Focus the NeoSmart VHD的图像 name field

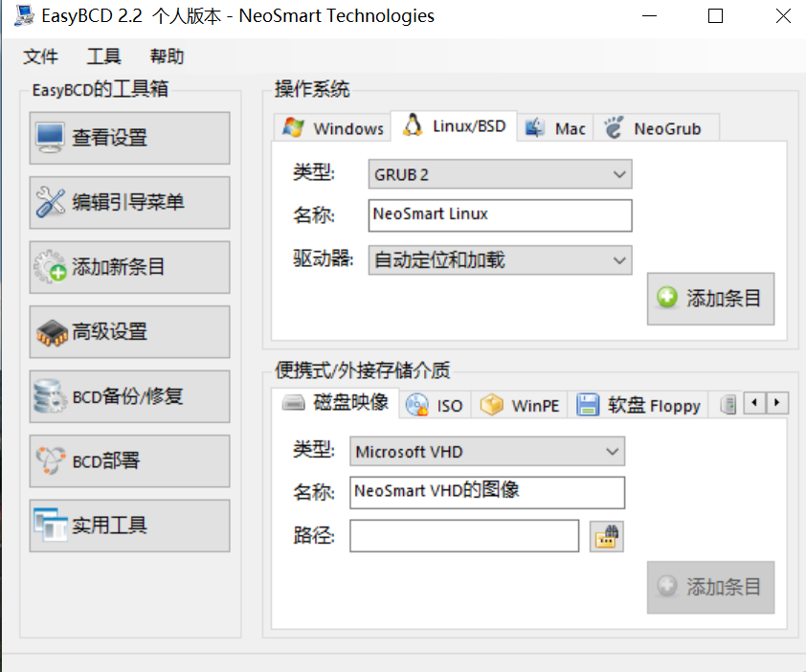[487, 493]
